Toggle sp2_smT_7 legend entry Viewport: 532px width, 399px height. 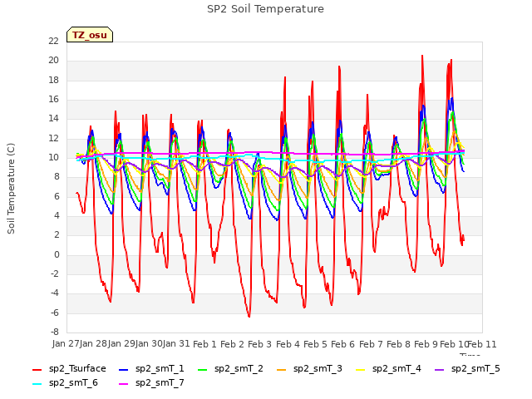pos(151,383)
